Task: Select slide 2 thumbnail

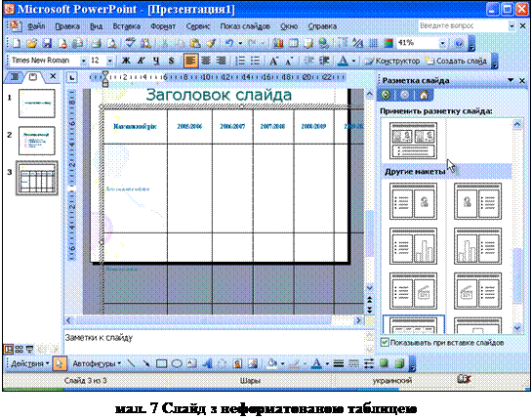Action: point(37,141)
